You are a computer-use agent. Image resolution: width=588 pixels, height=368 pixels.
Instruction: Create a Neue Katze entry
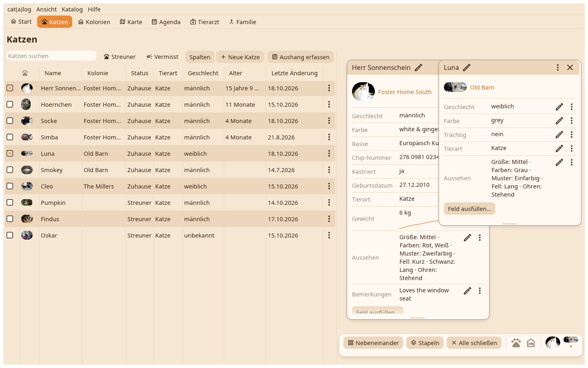pyautogui.click(x=240, y=57)
